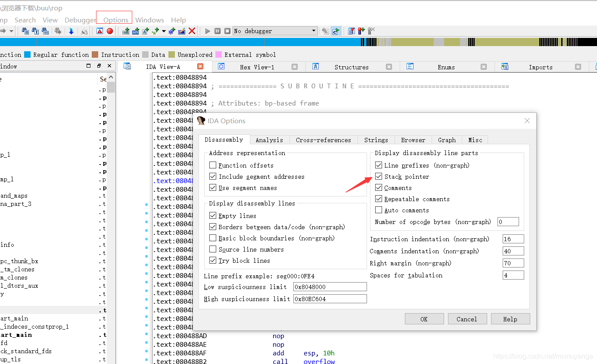Click the Instruction indentation field
The image size is (597, 364).
513,239
